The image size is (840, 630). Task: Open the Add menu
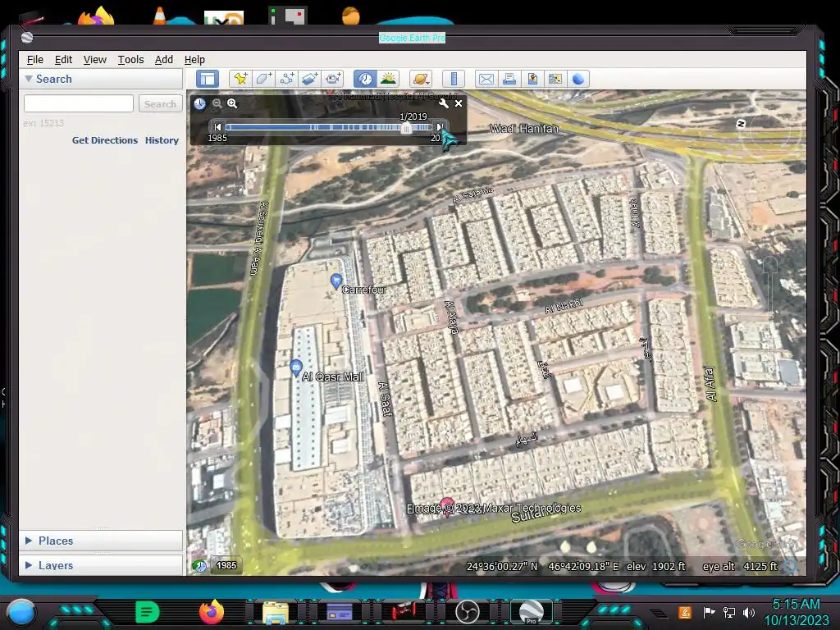[164, 59]
